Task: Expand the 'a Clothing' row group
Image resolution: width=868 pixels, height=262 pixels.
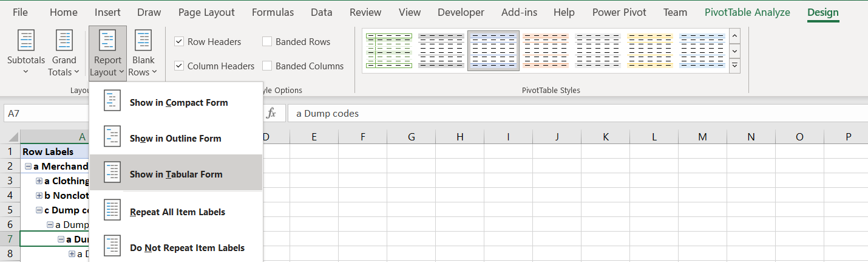Action: 39,181
